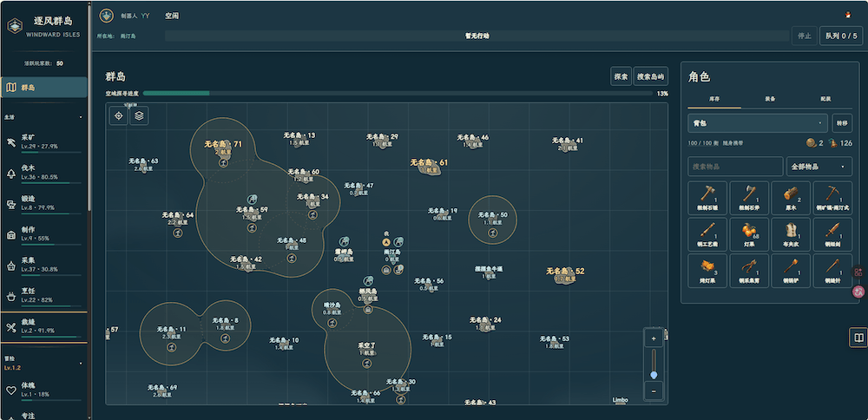Click island 无名岛 · 13 on map
This screenshot has width=868, height=420.
tap(299, 138)
